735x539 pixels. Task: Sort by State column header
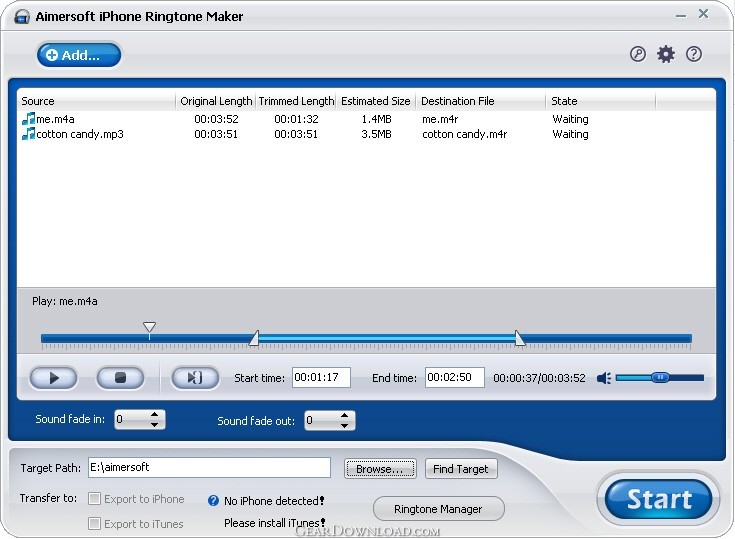601,101
